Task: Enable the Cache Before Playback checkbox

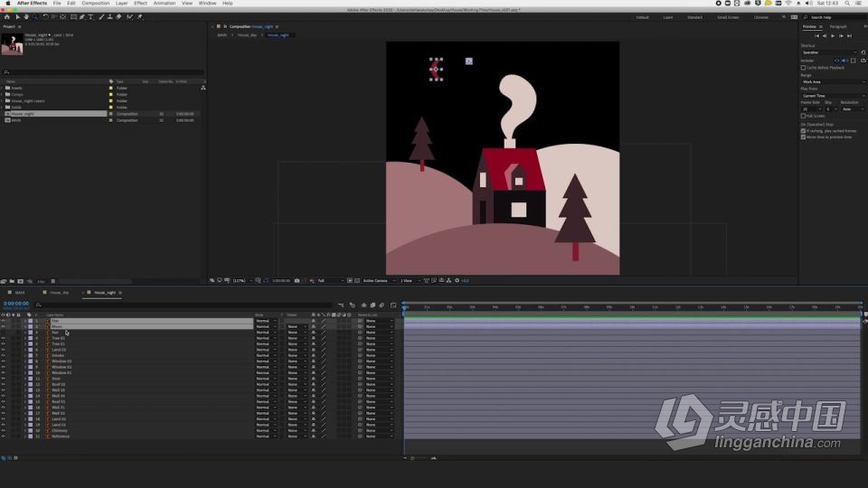Action: tap(803, 68)
